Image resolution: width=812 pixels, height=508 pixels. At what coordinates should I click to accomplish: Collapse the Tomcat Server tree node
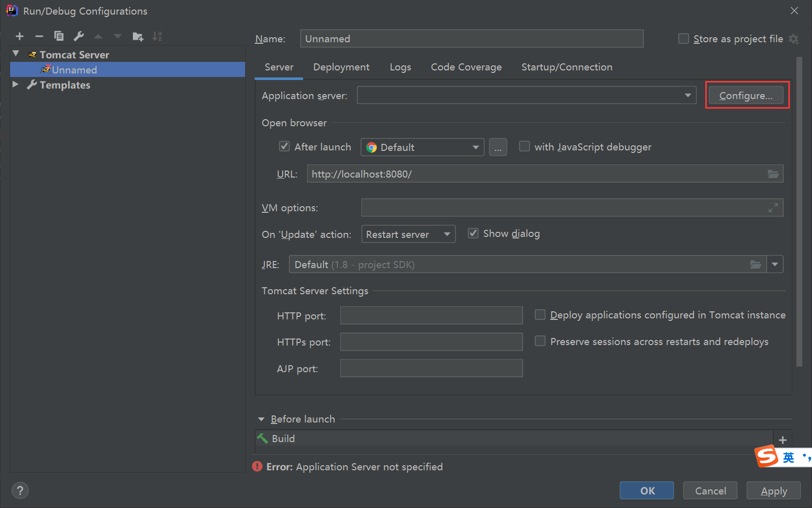16,54
